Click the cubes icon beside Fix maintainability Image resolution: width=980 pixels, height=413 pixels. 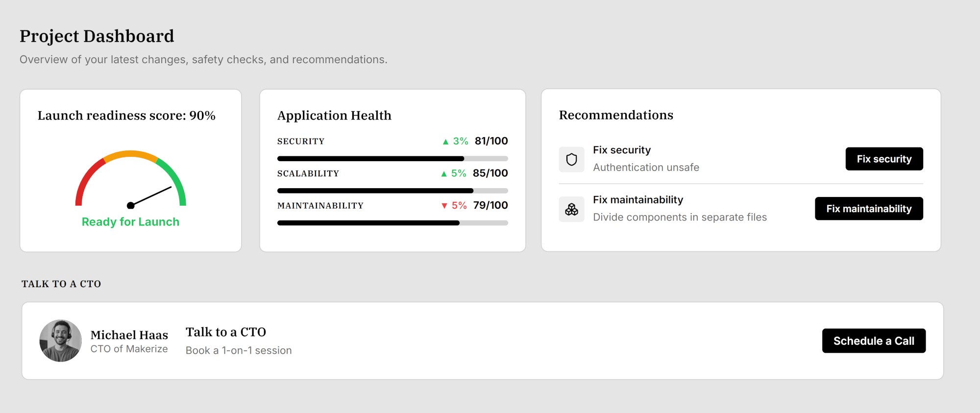(571, 210)
